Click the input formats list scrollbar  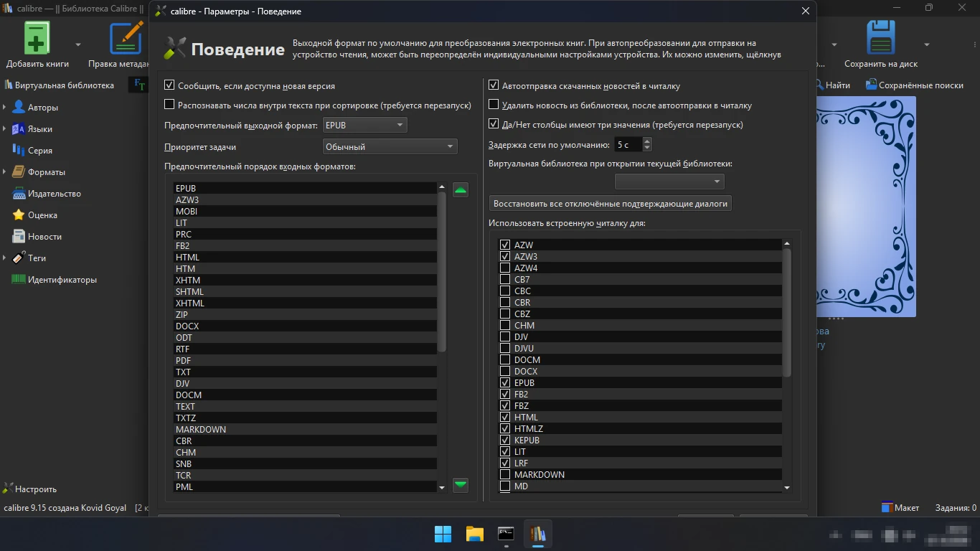[442, 273]
